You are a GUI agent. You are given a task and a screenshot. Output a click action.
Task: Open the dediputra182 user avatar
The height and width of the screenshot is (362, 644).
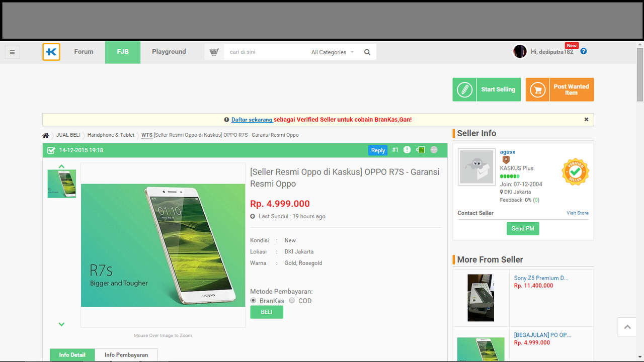[x=520, y=51]
